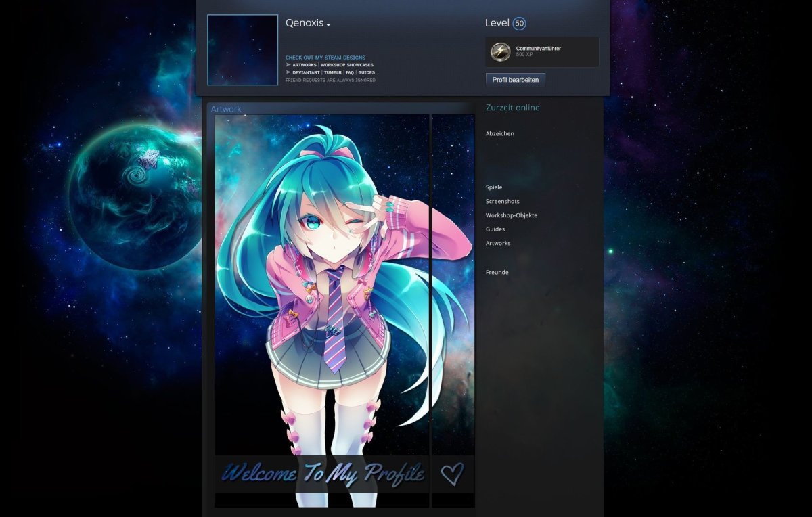Click the Profil bearbeiten button
The width and height of the screenshot is (812, 517).
[x=516, y=80]
